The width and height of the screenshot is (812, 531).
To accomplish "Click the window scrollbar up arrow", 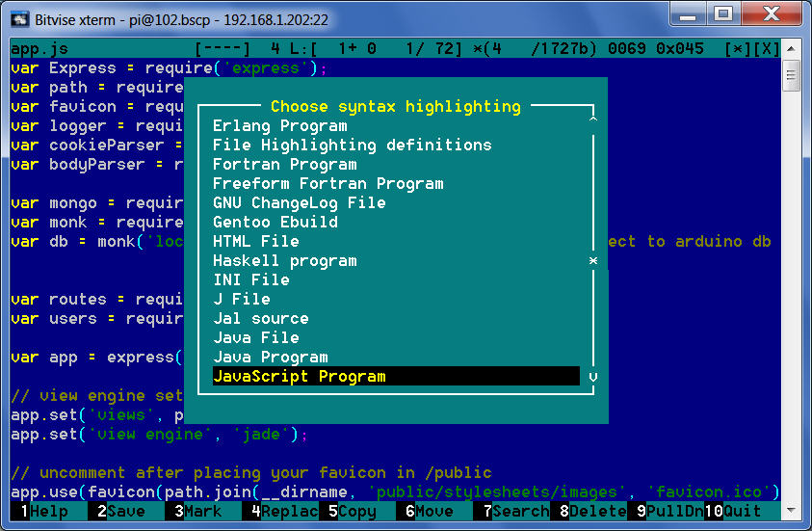I will tap(791, 50).
